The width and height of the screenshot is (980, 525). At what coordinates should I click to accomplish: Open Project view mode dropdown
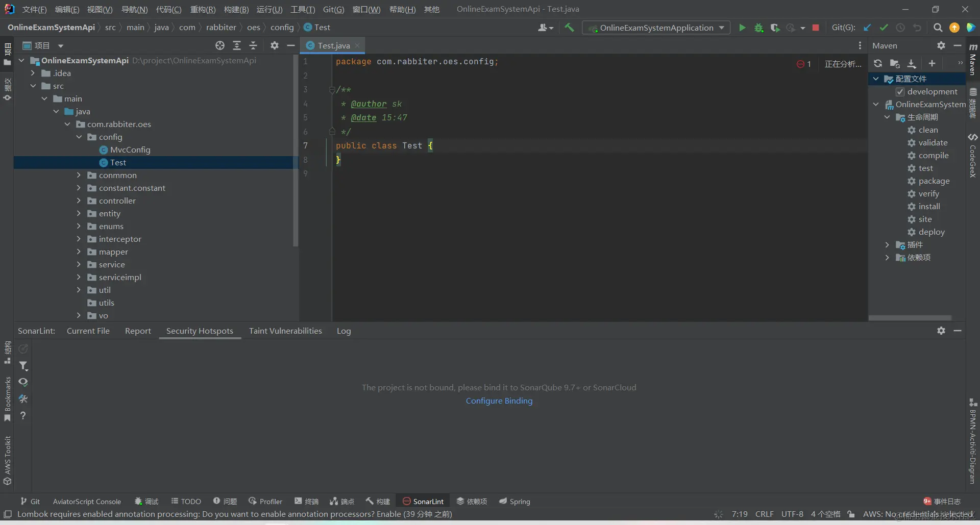[61, 45]
